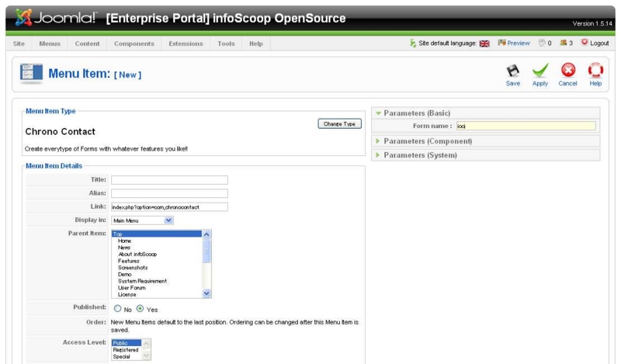The height and width of the screenshot is (364, 621).
Task: Collapse the Parameters (Basic) panel
Action: 486,113
